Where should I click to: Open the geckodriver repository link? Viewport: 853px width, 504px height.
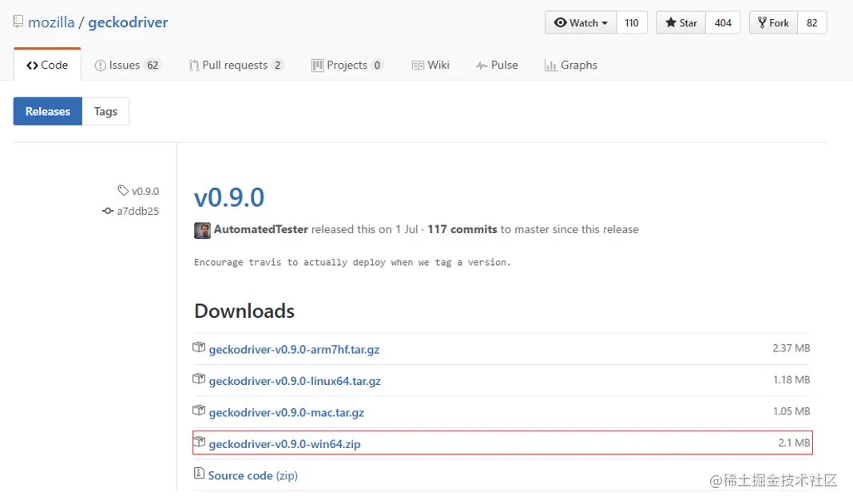click(x=128, y=22)
